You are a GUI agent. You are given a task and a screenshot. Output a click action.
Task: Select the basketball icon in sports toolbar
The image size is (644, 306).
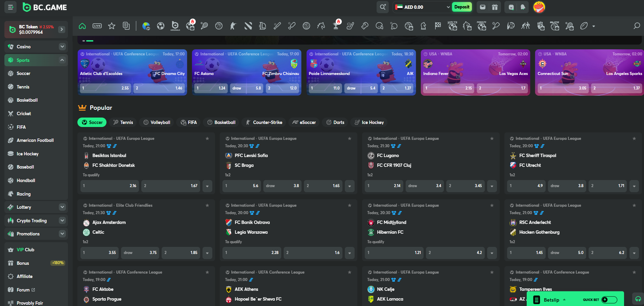[219, 26]
